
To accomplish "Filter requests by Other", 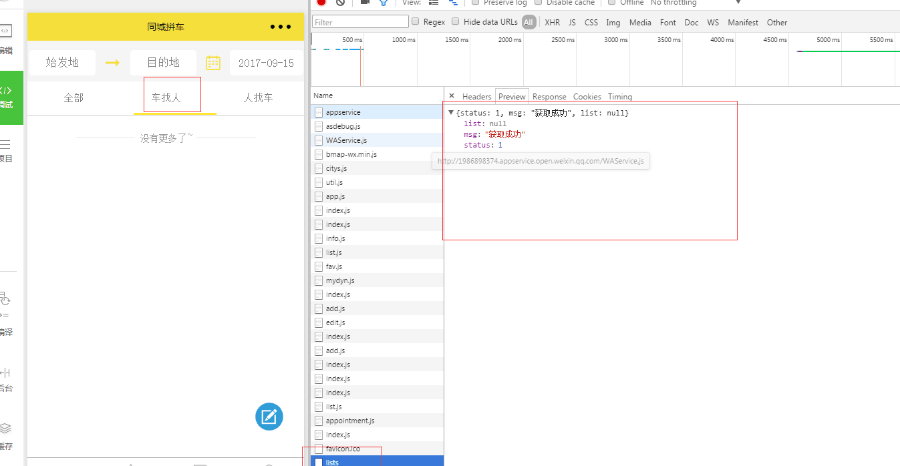I will click(777, 22).
